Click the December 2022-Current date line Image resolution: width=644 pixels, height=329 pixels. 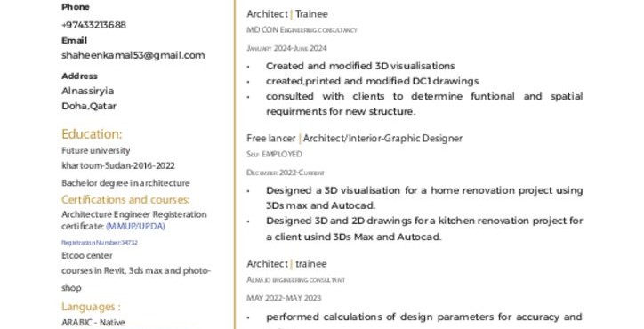tap(286, 173)
